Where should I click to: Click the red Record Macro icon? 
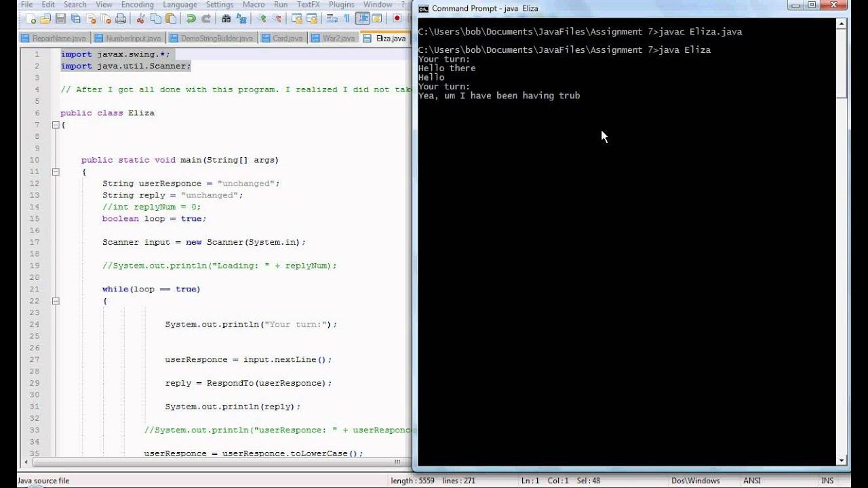[x=397, y=19]
